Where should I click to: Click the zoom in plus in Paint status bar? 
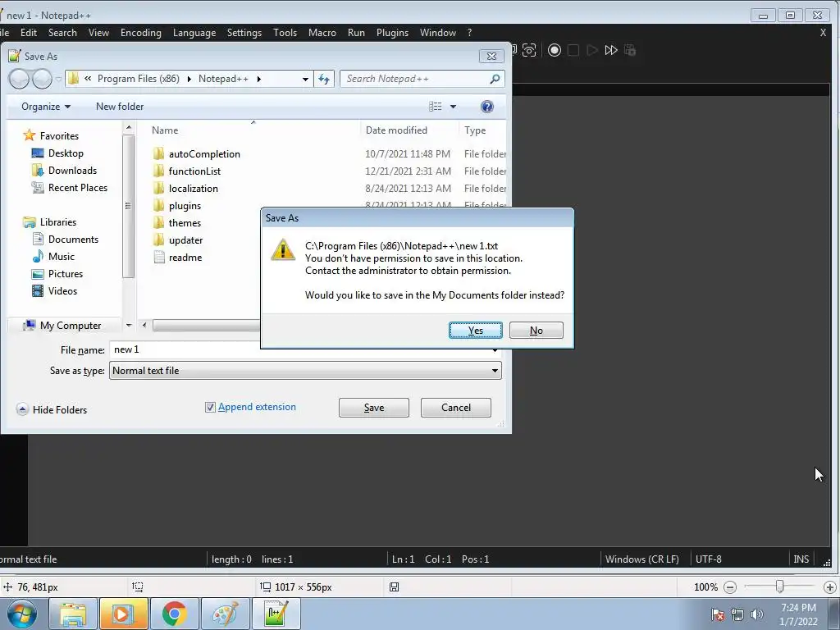[x=830, y=587]
